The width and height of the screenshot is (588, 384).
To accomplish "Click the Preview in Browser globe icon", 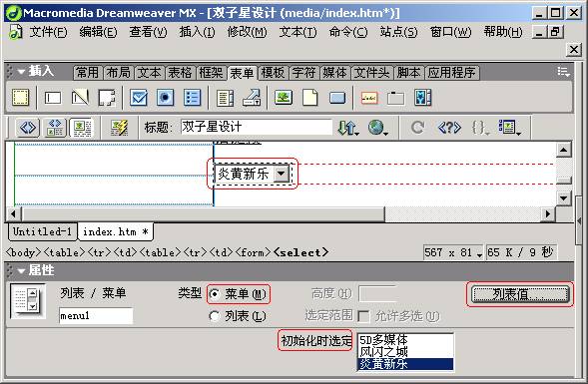I will click(377, 128).
